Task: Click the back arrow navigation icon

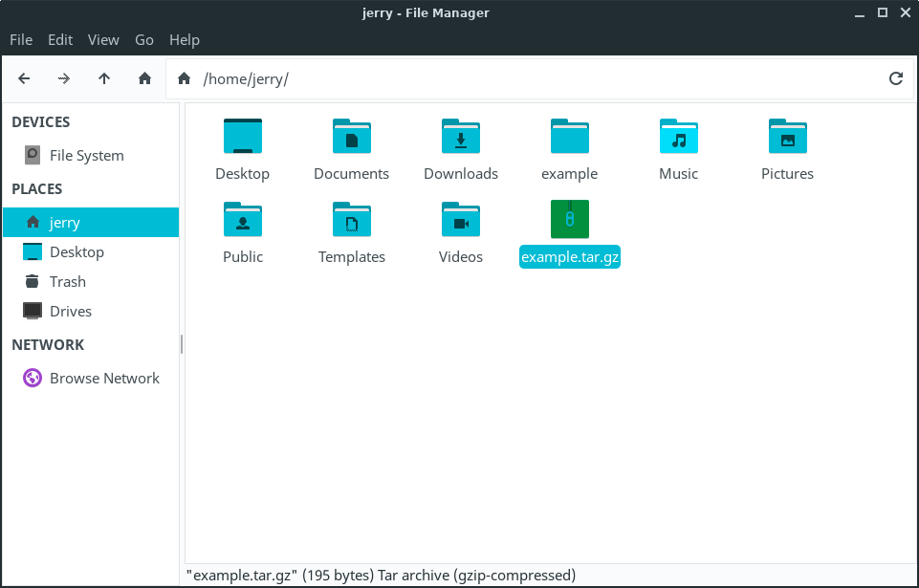Action: [x=25, y=78]
